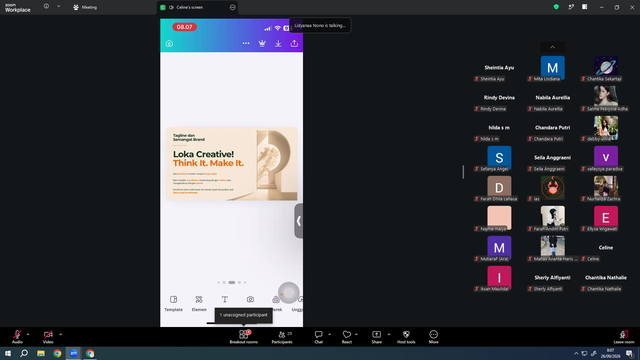The width and height of the screenshot is (640, 360).
Task: Select Text tool in Canva toolbar
Action: (x=224, y=300)
